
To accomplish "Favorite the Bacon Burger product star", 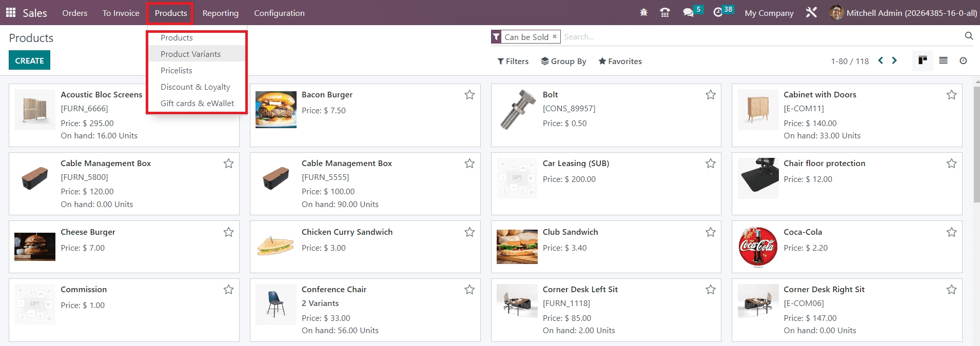I will tap(469, 95).
